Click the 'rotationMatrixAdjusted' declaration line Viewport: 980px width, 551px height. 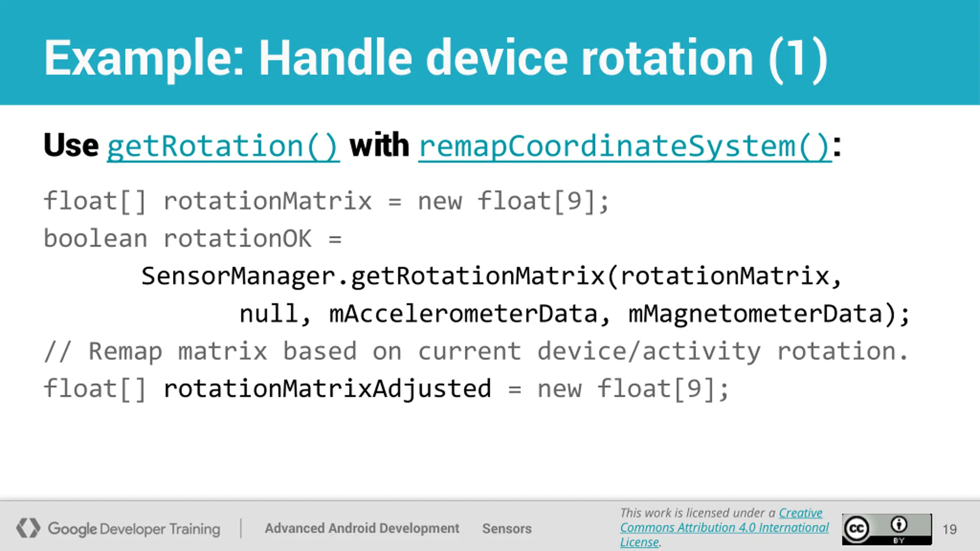click(386, 389)
